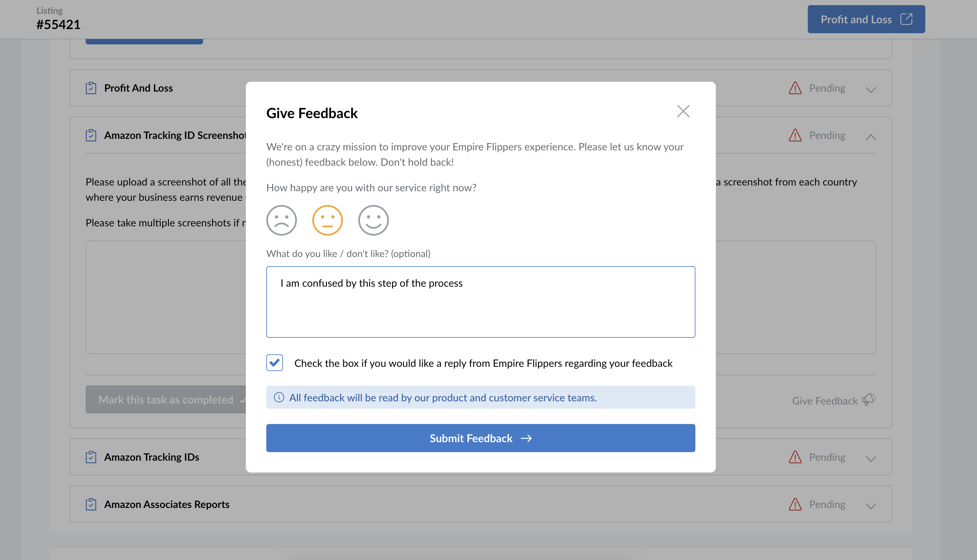Click Mark this task as completed button
Image resolution: width=977 pixels, height=560 pixels.
[166, 399]
